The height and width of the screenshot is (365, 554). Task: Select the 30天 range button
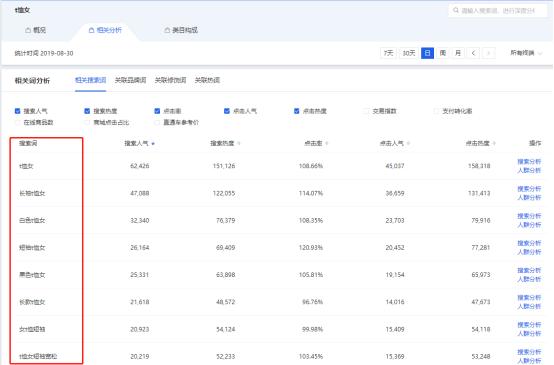point(409,53)
